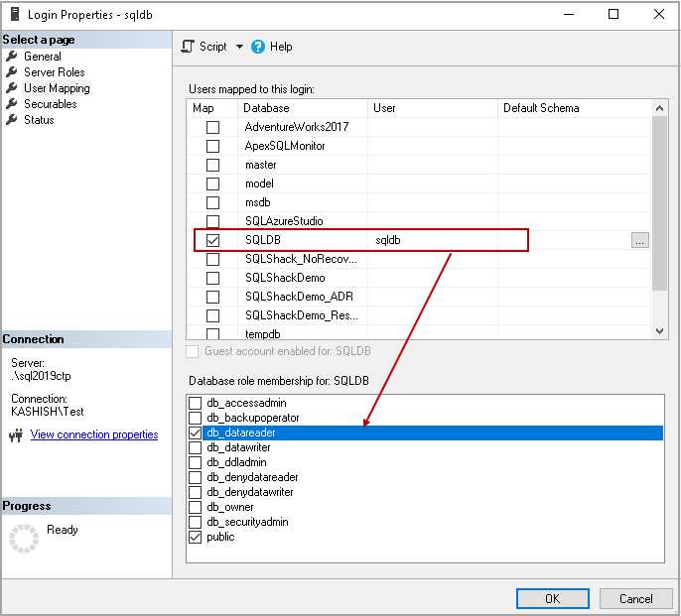Image resolution: width=681 pixels, height=616 pixels.
Task: Select the User Mapping page
Action: (x=57, y=88)
